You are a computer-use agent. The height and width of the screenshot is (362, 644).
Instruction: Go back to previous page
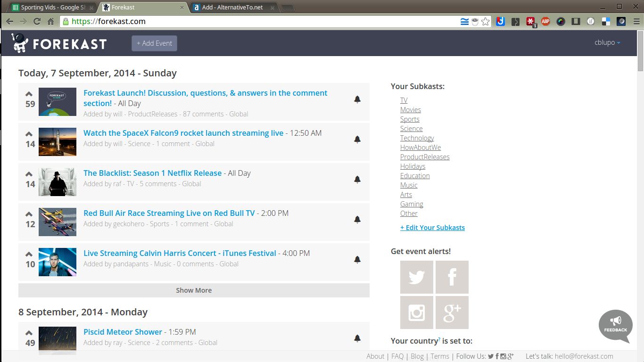[x=9, y=21]
